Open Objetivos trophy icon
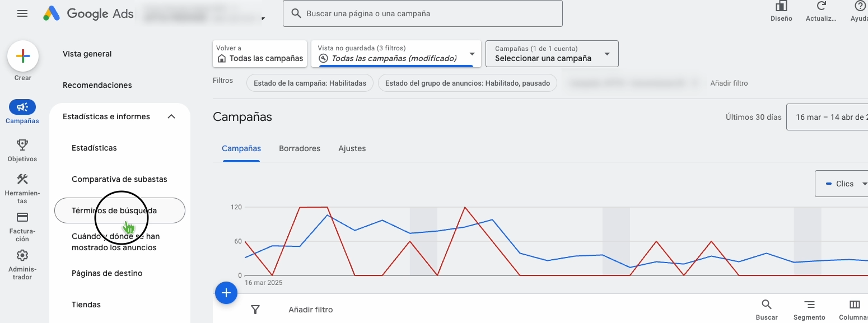Screen dimensions: 868x323 [22, 145]
